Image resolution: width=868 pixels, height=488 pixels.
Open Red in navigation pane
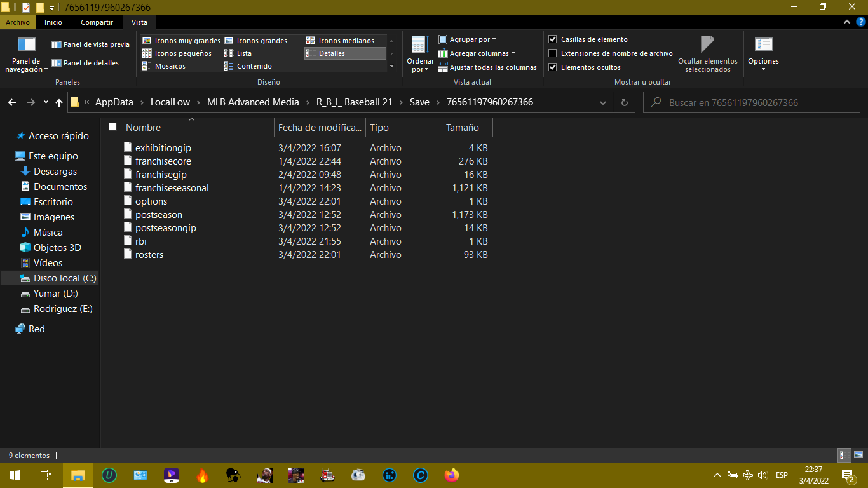pyautogui.click(x=37, y=329)
